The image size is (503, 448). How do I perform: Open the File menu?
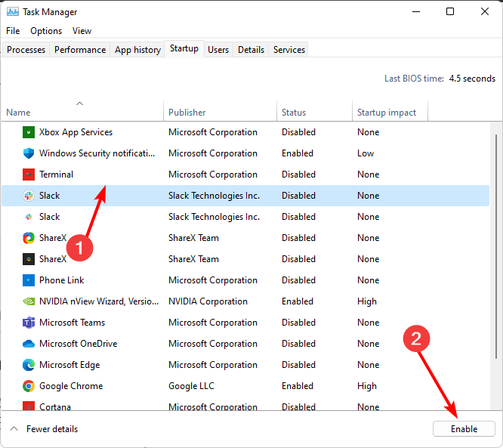pos(13,31)
